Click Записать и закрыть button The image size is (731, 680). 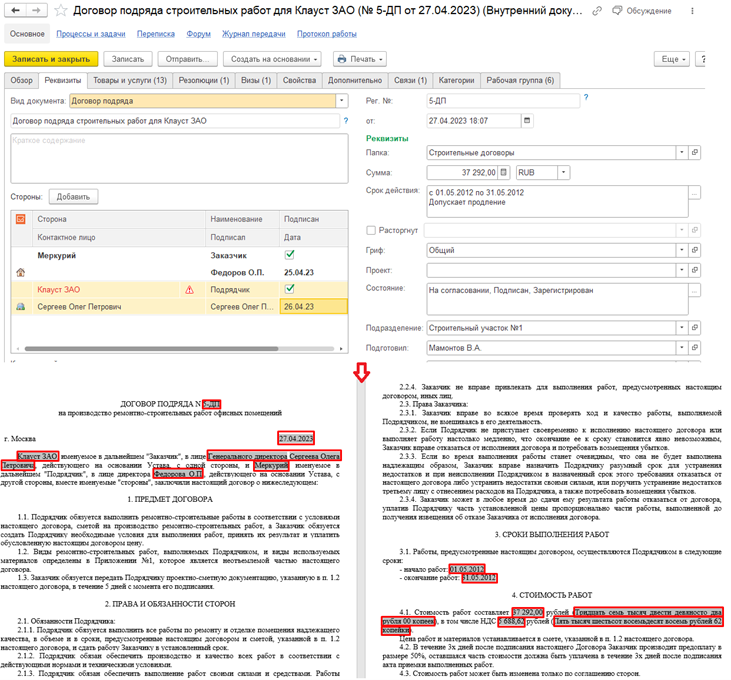point(51,59)
